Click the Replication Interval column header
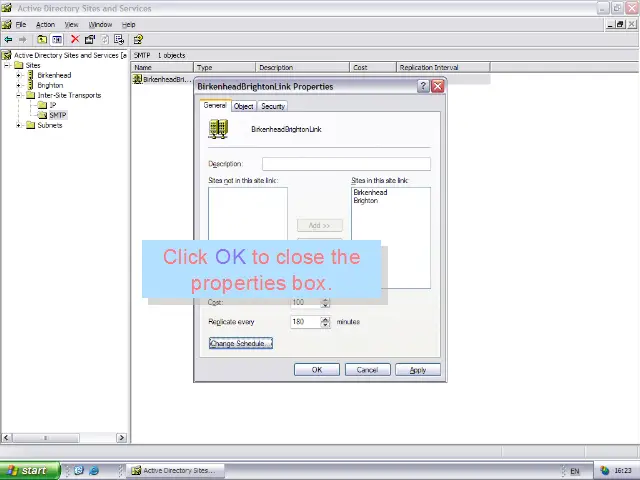 coord(443,67)
